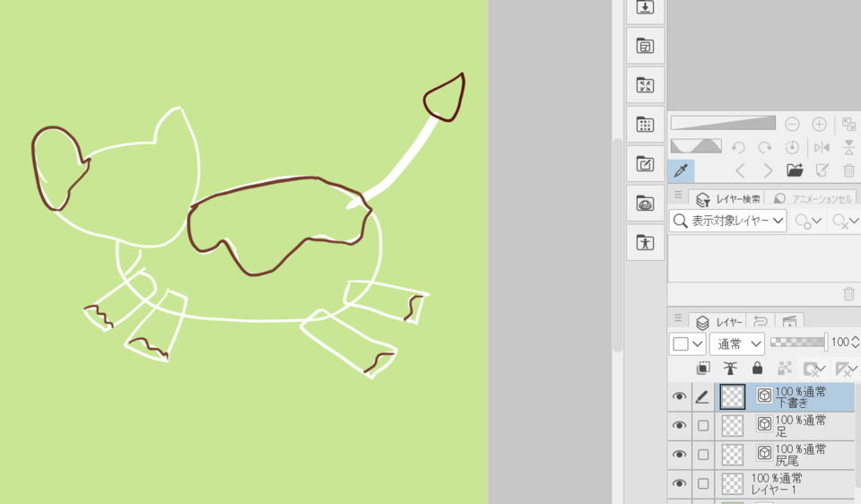Viewport: 861px width, 504px height.
Task: Hide the レイヤー1 layer
Action: point(679,483)
